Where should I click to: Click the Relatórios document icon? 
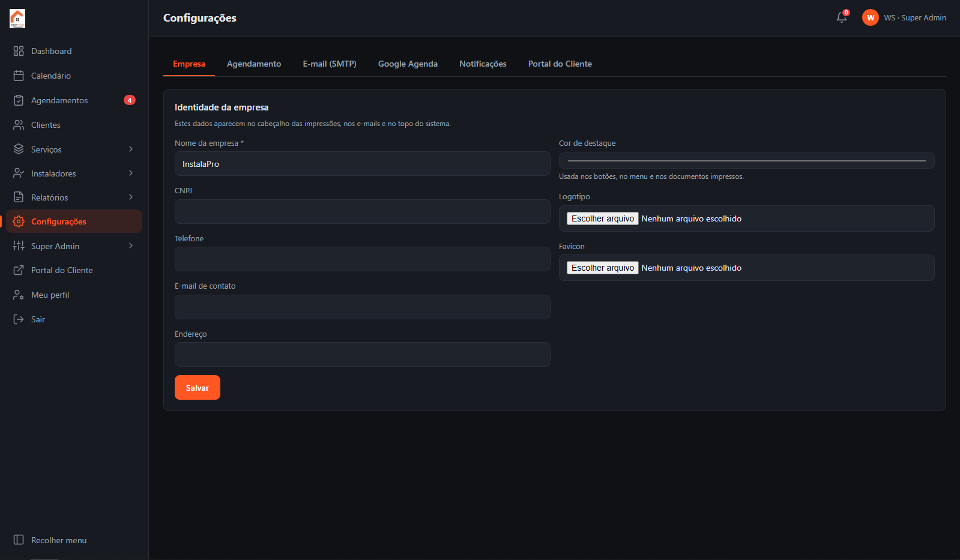coord(19,197)
